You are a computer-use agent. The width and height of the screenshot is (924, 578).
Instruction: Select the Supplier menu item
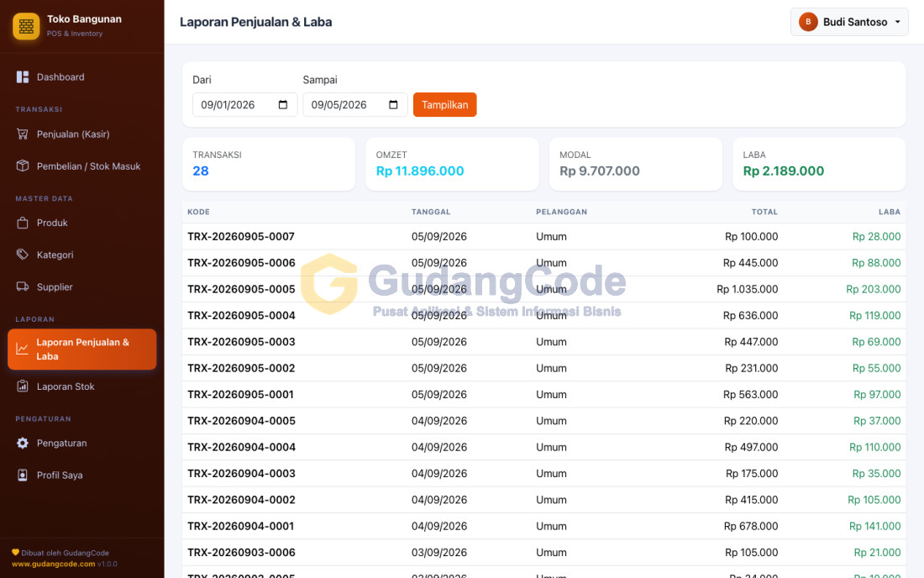82,287
